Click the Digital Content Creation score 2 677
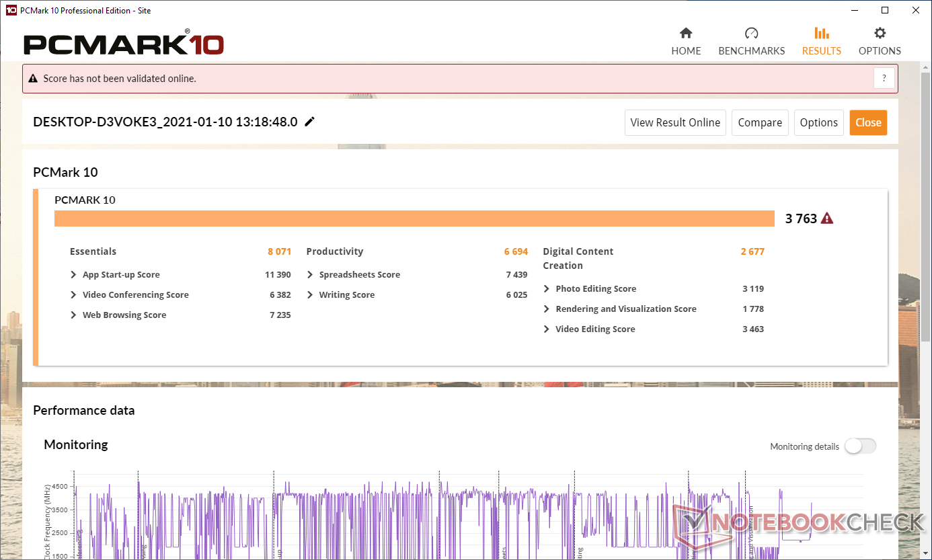The height and width of the screenshot is (560, 932). (x=752, y=251)
